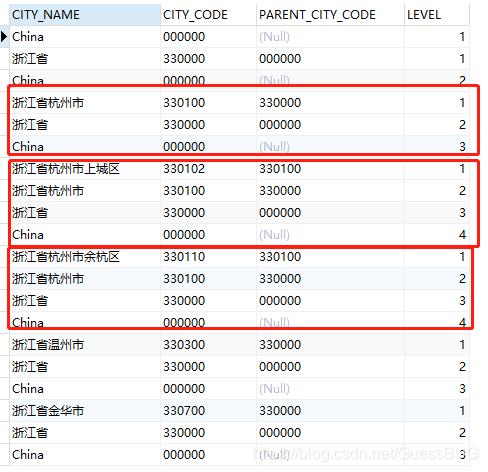488x472 pixels.
Task: Click parent code 000000 in the 浙江省 LEVEL 1 row
Action: click(330, 59)
